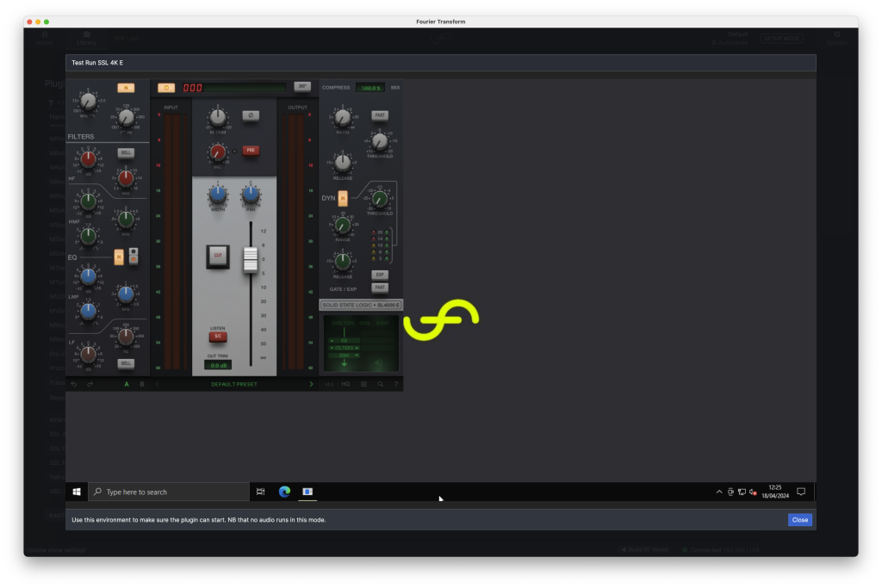Click the compressor RATIO knob
The width and height of the screenshot is (882, 588).
343,117
